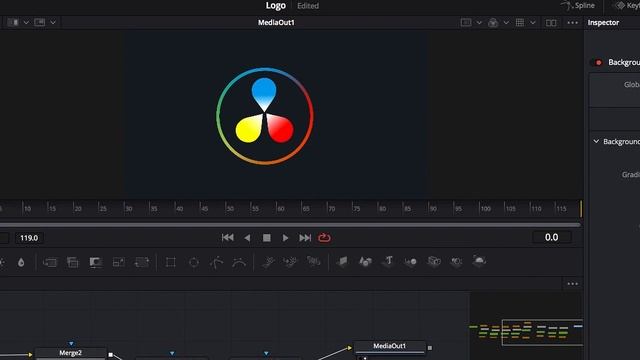Open first left viewer layout dropdown arrow

coord(26,22)
